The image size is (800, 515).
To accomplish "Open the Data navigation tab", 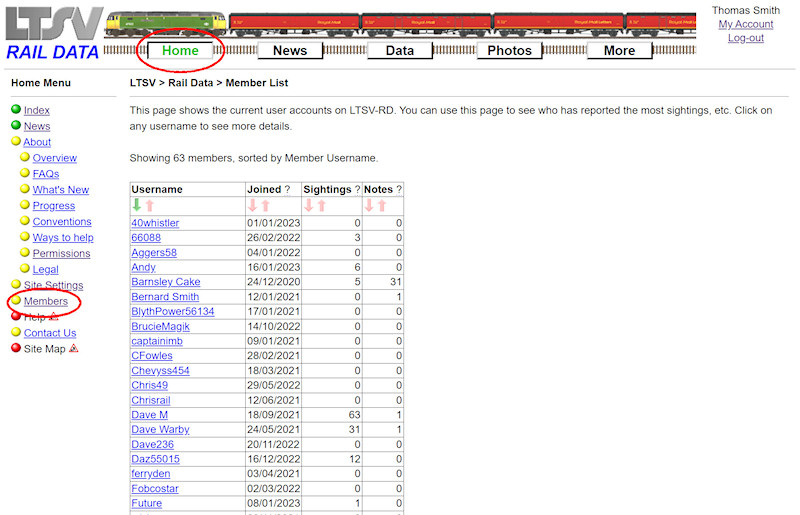I will click(x=399, y=50).
